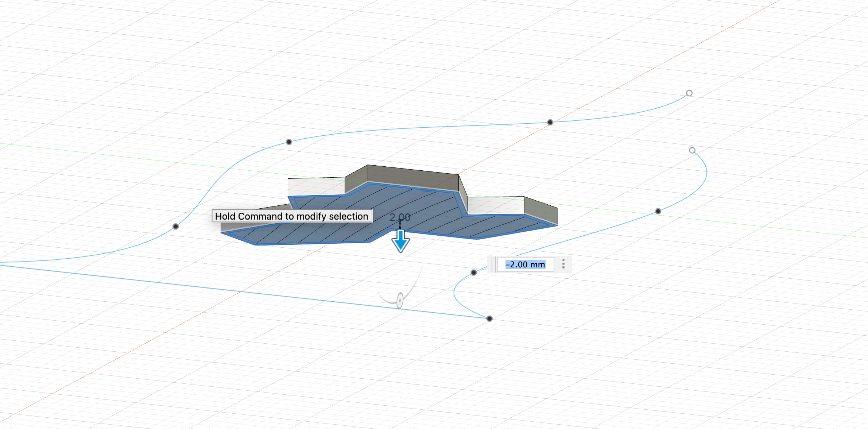
Task: Select the hollow spline endpoint at top right
Action: 689,93
